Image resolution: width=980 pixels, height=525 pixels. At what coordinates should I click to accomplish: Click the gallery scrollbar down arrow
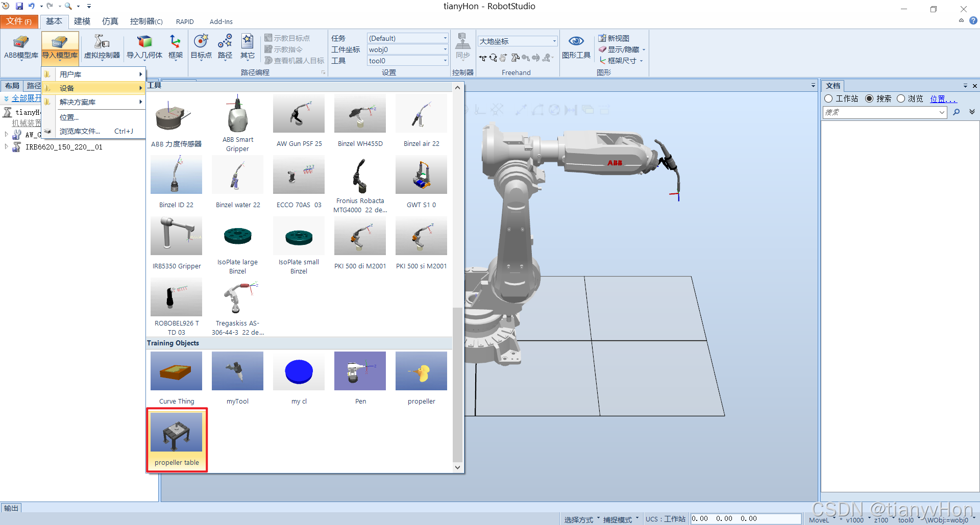tap(457, 467)
